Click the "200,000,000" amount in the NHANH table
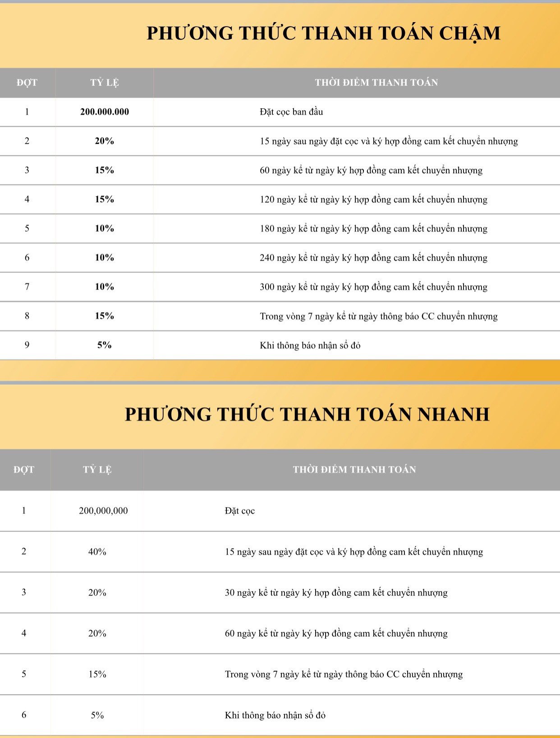The image size is (560, 738). [x=103, y=511]
